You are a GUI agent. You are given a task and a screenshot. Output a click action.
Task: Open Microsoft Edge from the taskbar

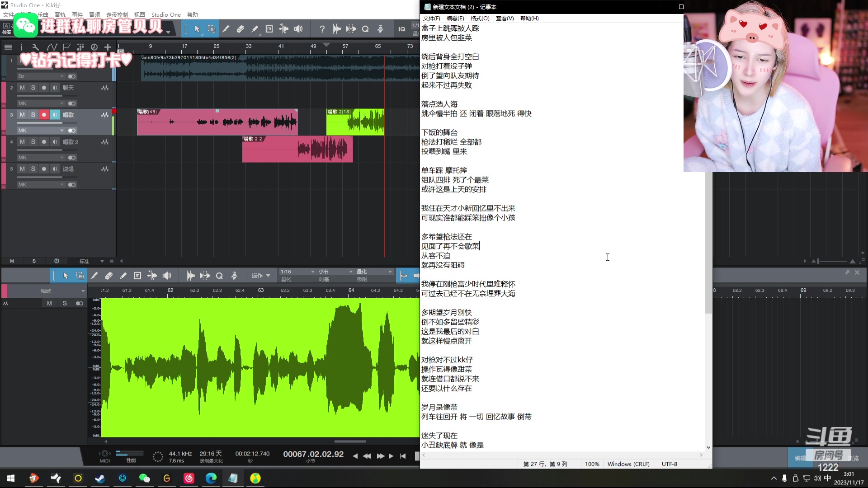tap(211, 478)
